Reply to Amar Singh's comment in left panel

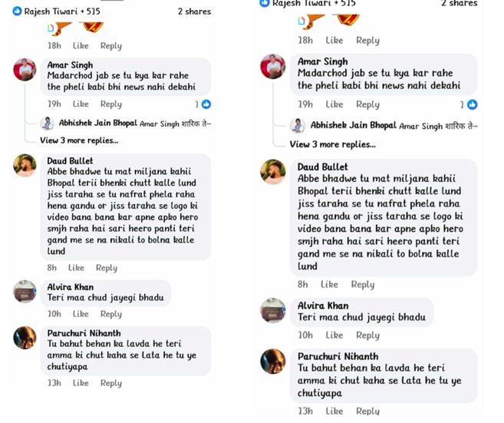pyautogui.click(x=111, y=104)
